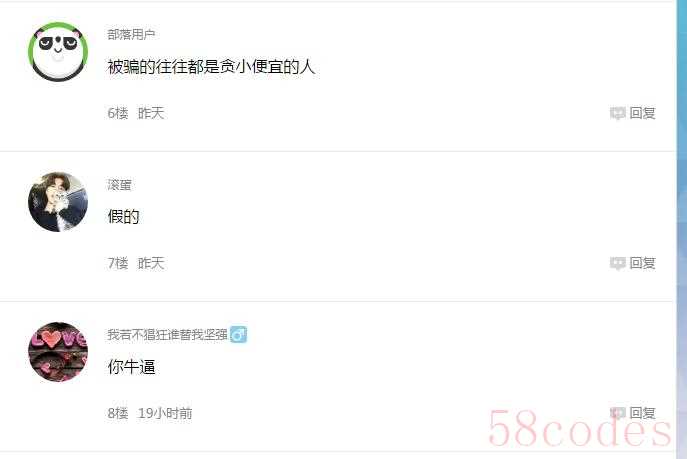The width and height of the screenshot is (687, 459).
Task: Open username 部落用户
Action: click(131, 34)
